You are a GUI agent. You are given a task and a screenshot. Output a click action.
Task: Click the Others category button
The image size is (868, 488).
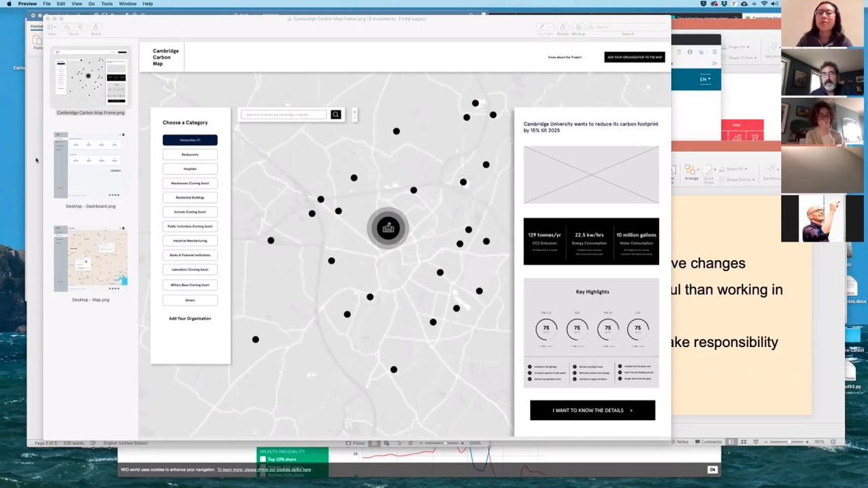pos(190,299)
